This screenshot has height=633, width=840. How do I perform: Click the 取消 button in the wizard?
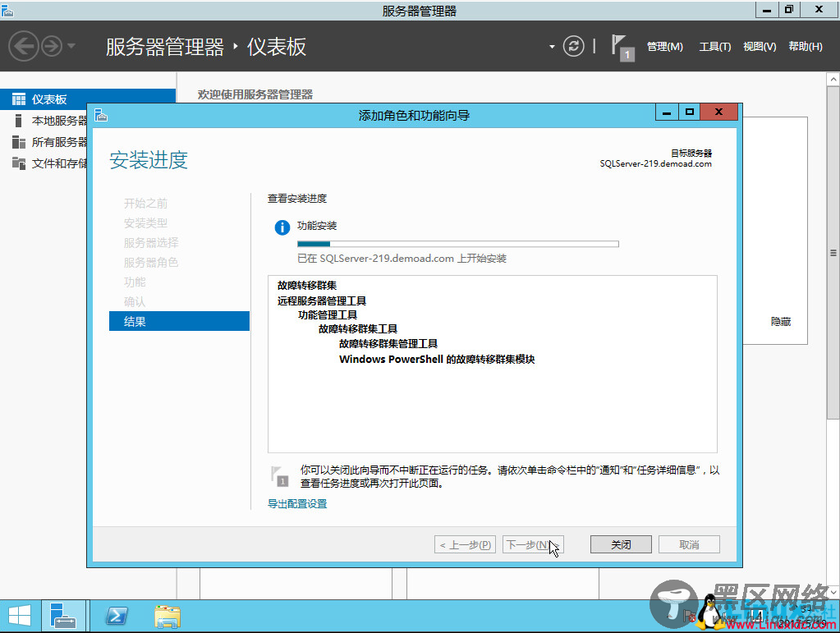689,544
